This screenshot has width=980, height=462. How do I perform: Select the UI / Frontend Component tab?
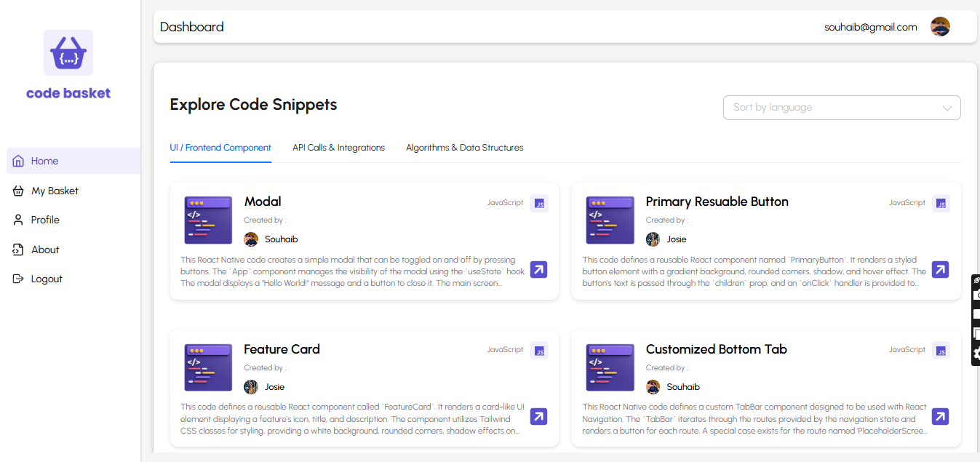[x=220, y=148]
